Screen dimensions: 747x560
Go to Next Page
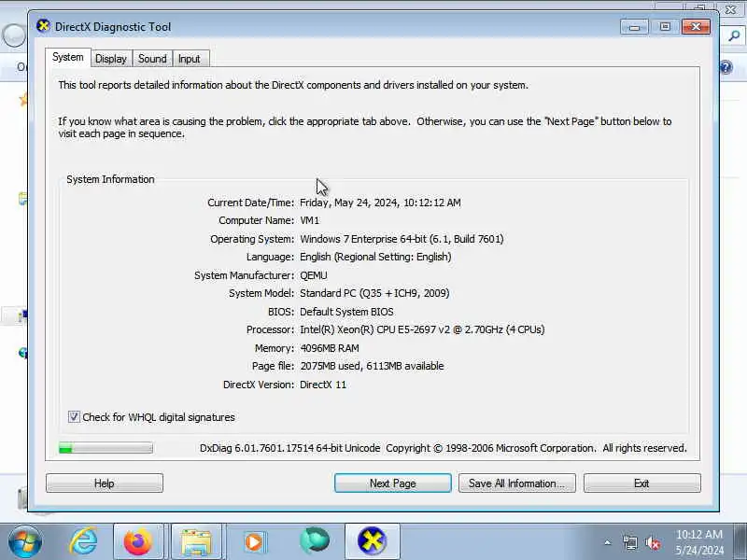point(392,483)
